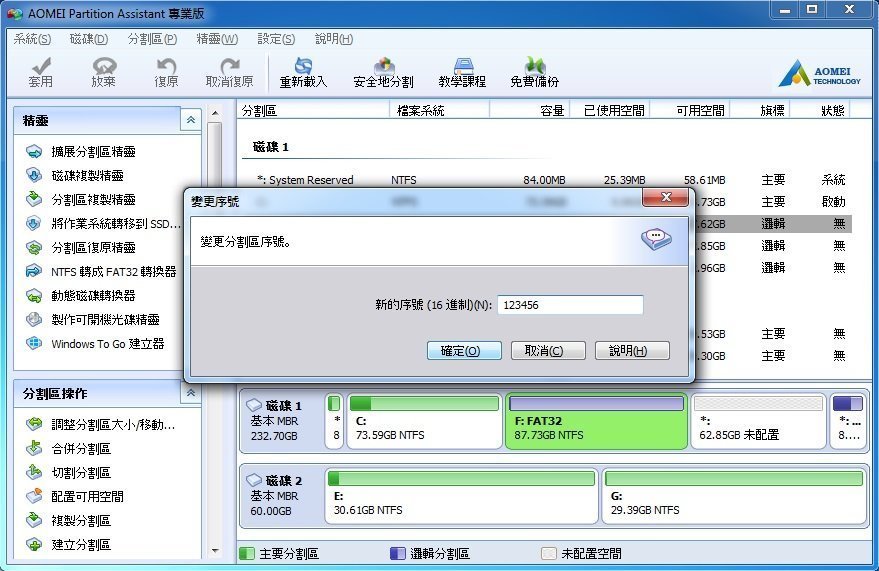The height and width of the screenshot is (571, 879).
Task: Sort by the 旗標 column header
Action: coord(760,110)
